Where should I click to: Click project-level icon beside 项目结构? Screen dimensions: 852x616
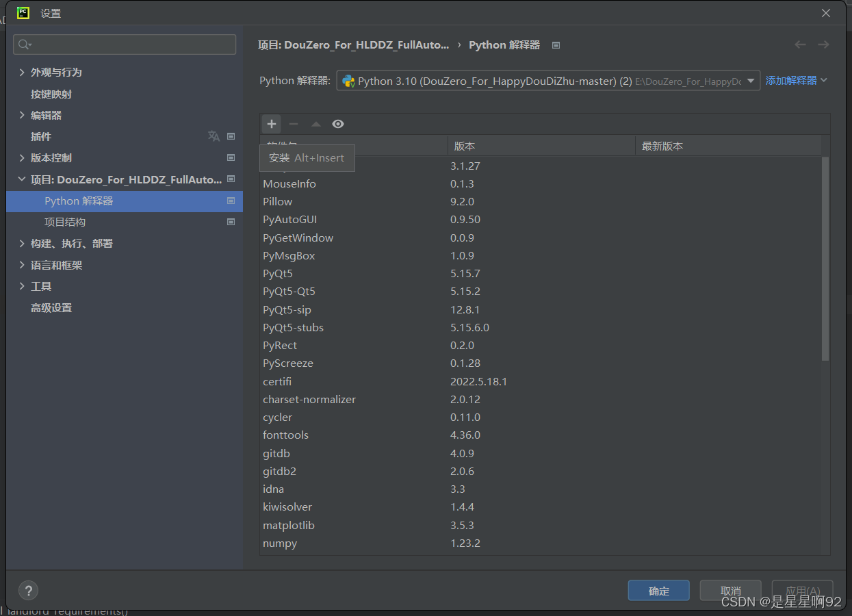click(231, 222)
